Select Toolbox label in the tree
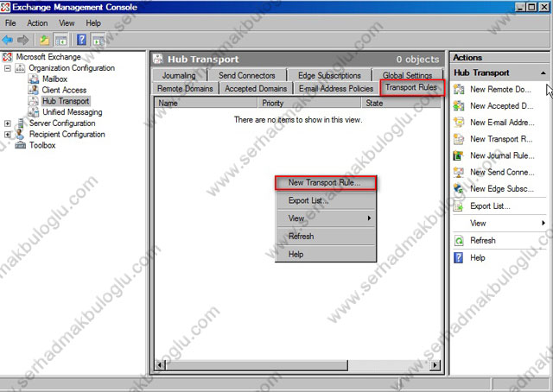Screen dimensions: 553x392 coord(42,145)
